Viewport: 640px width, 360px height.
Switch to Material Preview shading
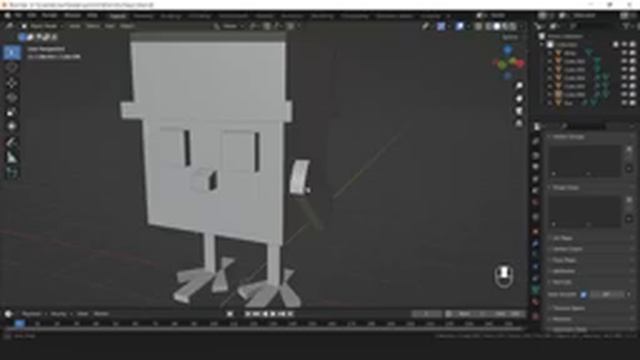[505, 26]
